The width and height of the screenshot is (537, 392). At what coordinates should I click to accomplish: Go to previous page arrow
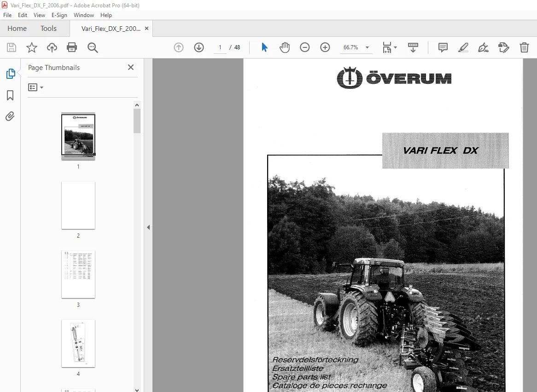[x=178, y=47]
